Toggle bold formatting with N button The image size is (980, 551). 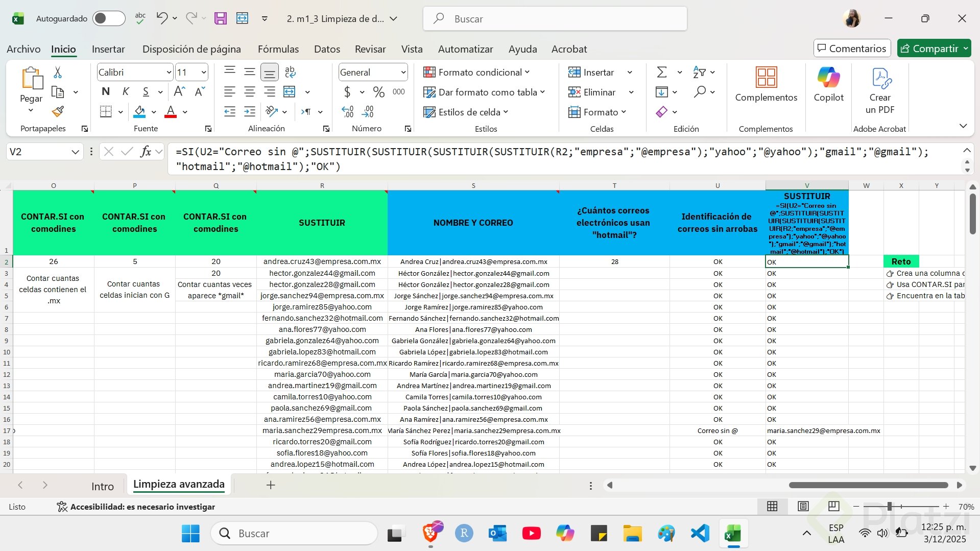[106, 92]
